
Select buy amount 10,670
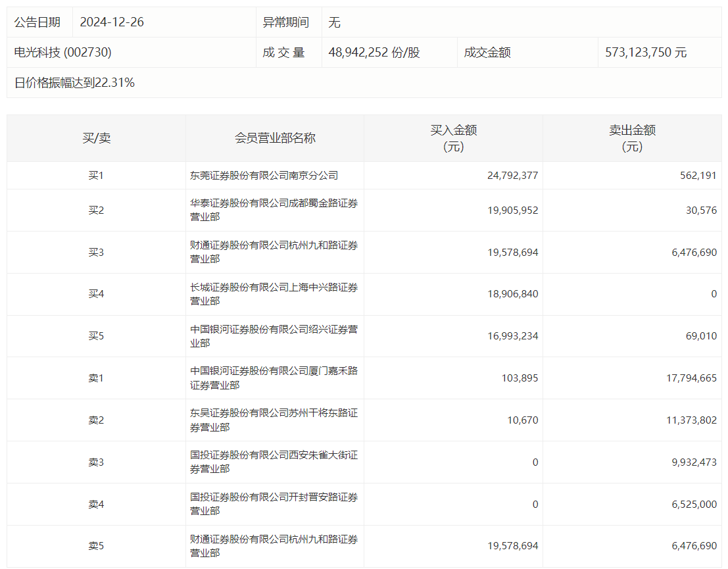[523, 420]
